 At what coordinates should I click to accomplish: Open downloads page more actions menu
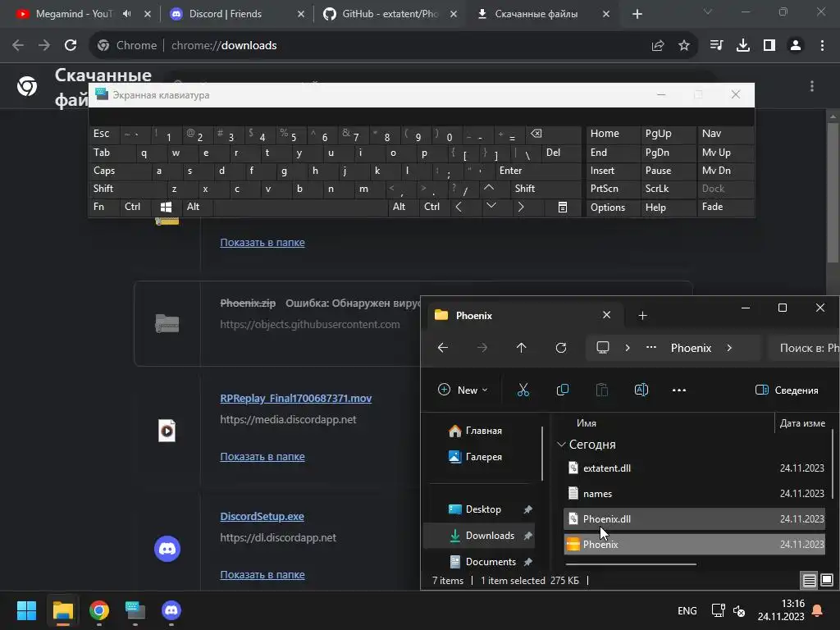point(812,86)
